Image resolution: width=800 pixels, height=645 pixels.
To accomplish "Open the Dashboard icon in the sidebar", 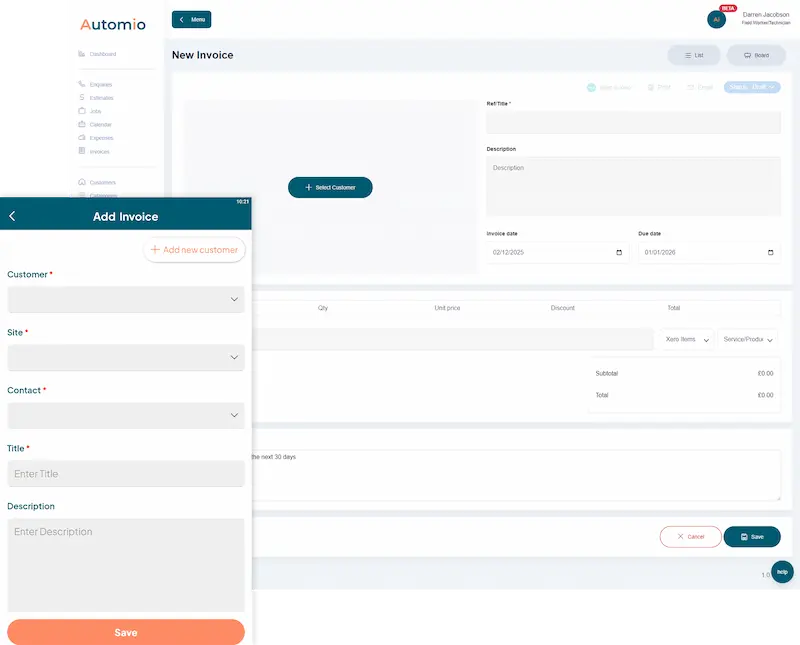I will pos(82,54).
